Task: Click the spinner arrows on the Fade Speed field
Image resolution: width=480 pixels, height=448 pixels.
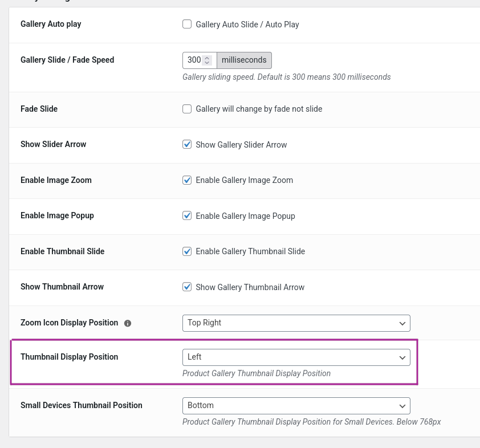Action: 207,60
